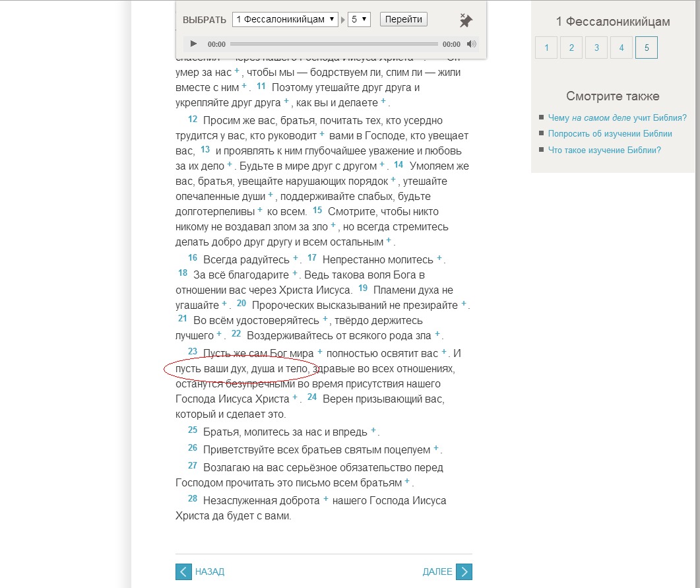Click the Перейти button
Screen dimensions: 700x588
(x=404, y=19)
